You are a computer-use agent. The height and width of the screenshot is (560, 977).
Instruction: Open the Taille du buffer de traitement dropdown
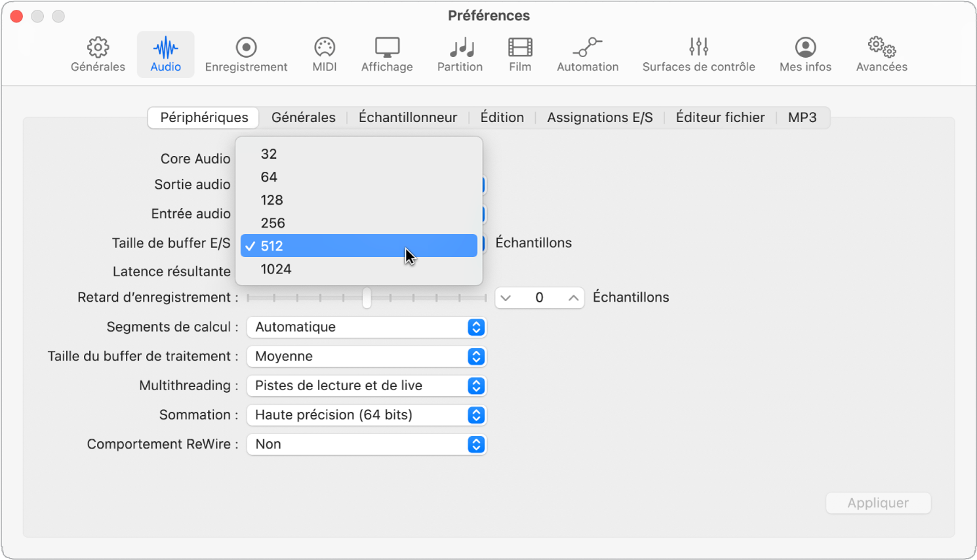[367, 357]
